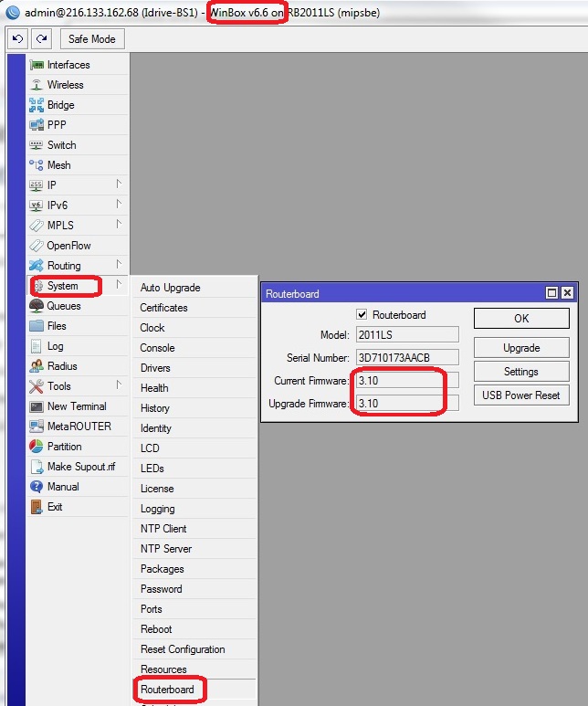The width and height of the screenshot is (588, 706).
Task: Click the Mesh icon
Action: 37,164
